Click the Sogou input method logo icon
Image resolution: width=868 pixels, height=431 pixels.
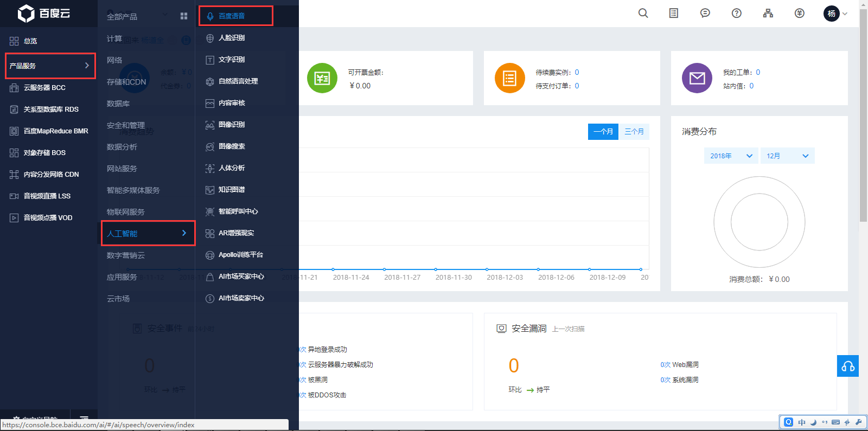788,422
